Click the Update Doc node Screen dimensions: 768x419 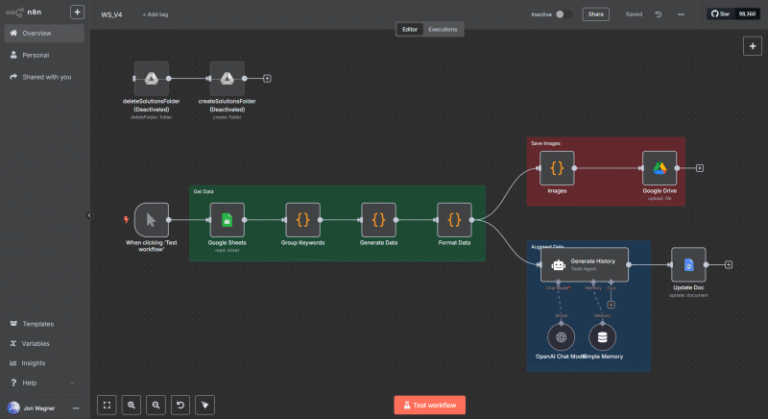point(688,264)
